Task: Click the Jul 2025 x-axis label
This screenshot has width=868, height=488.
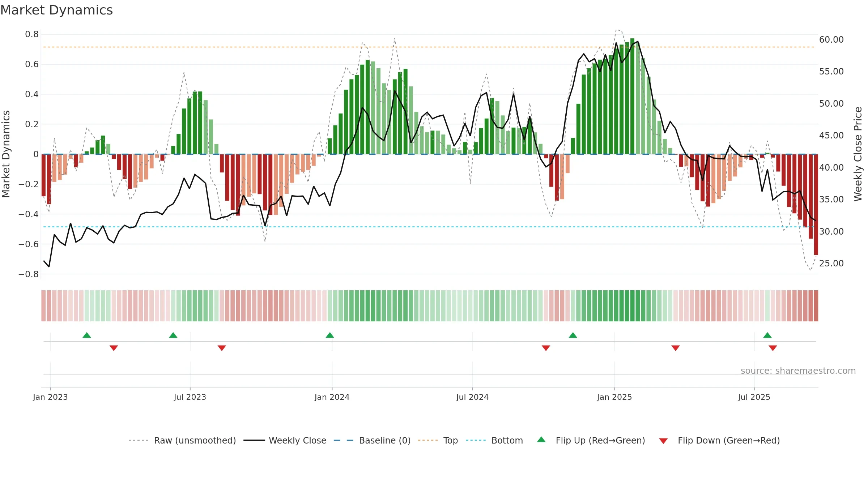Action: pos(754,397)
